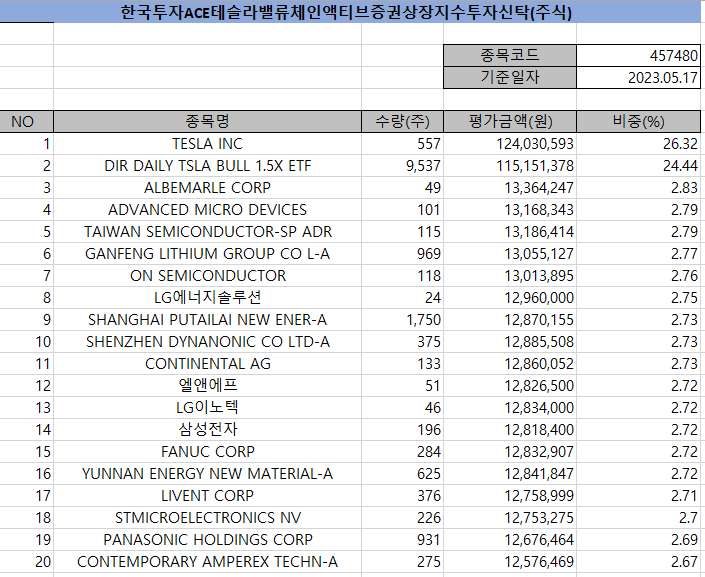The image size is (705, 577).
Task: Click amount 12,832,907 for FANUC
Action: pyautogui.click(x=510, y=452)
